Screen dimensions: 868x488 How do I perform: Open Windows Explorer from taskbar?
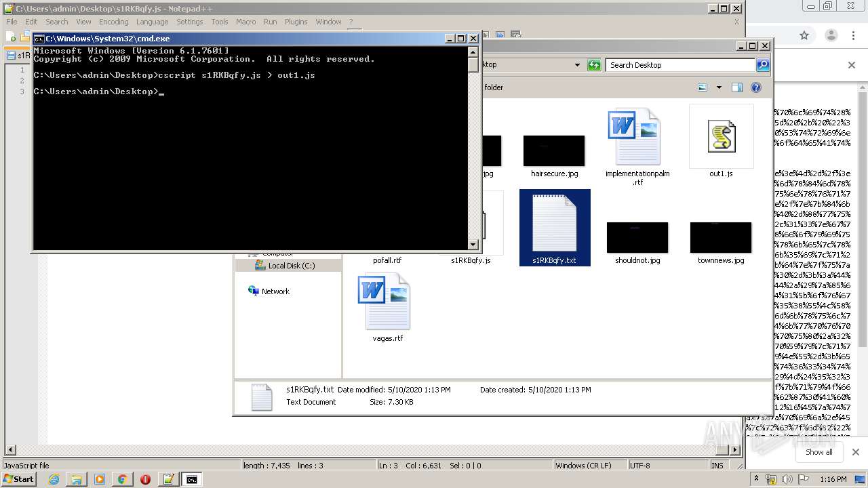pos(77,479)
